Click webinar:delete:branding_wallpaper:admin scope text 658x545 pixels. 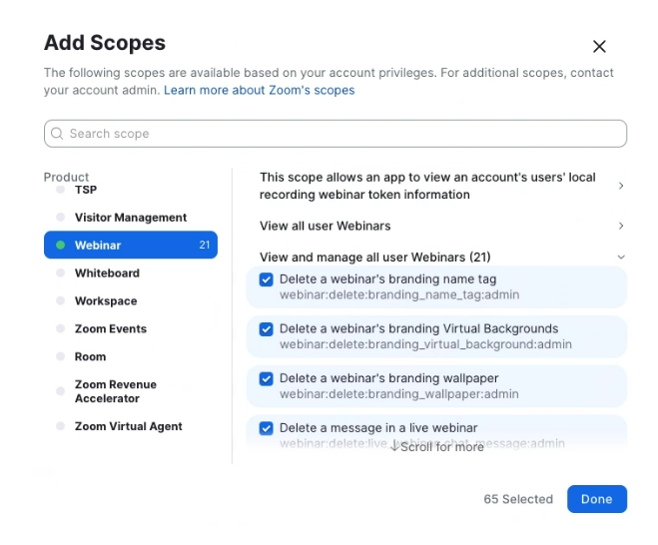click(x=399, y=394)
